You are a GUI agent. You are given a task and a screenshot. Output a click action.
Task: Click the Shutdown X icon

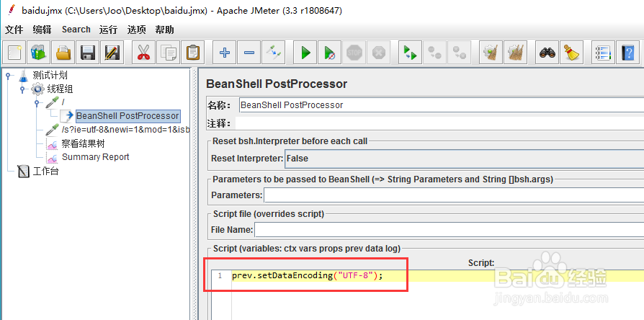378,53
